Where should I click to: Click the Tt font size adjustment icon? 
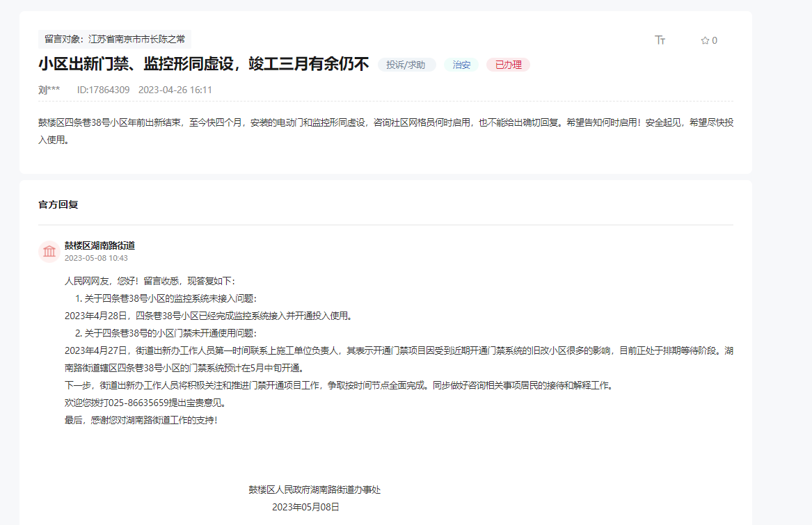(x=660, y=40)
